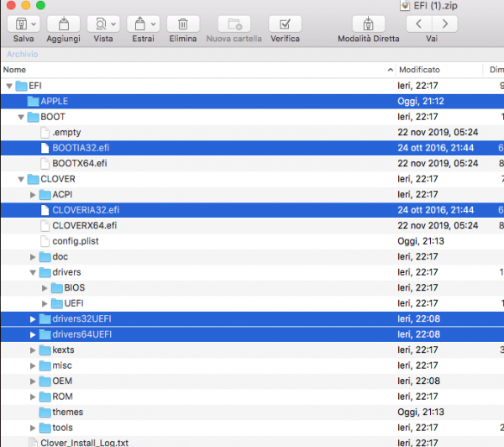Click the config.plist document icon

45,241
